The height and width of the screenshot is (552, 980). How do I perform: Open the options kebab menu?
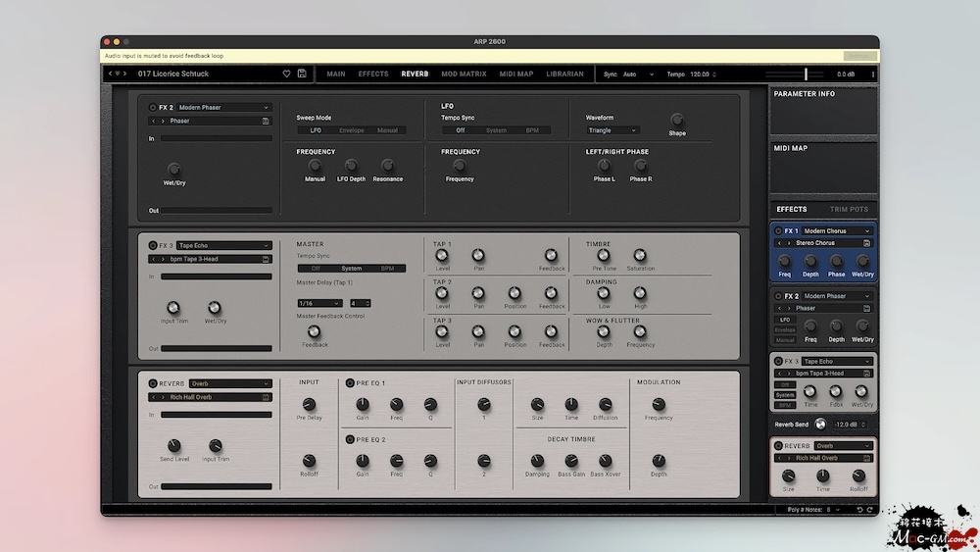coord(873,75)
